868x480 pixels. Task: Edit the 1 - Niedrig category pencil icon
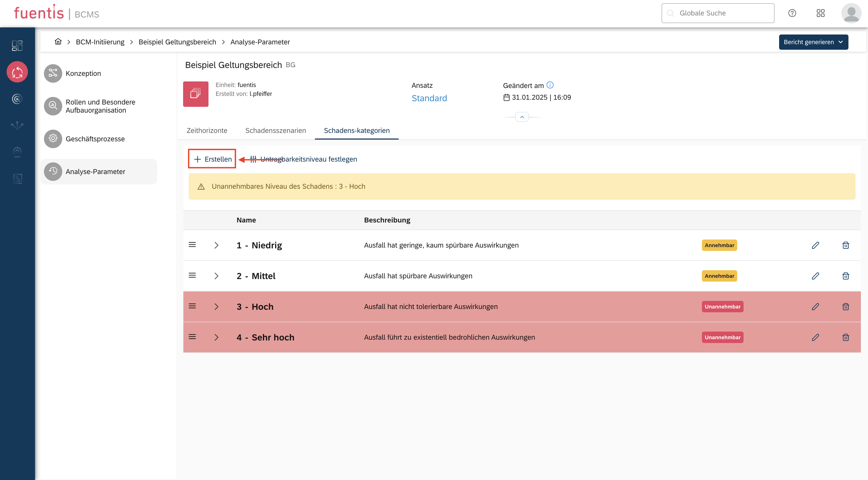coord(815,245)
